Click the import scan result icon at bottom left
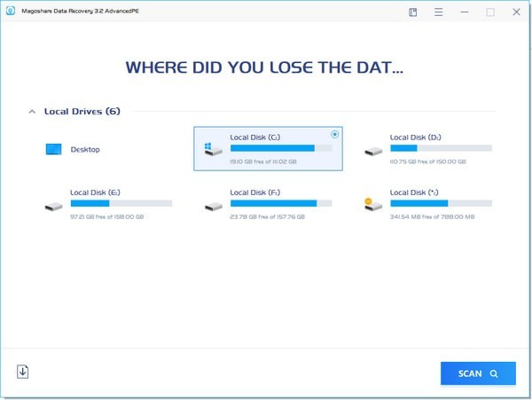This screenshot has width=532, height=400. [23, 372]
